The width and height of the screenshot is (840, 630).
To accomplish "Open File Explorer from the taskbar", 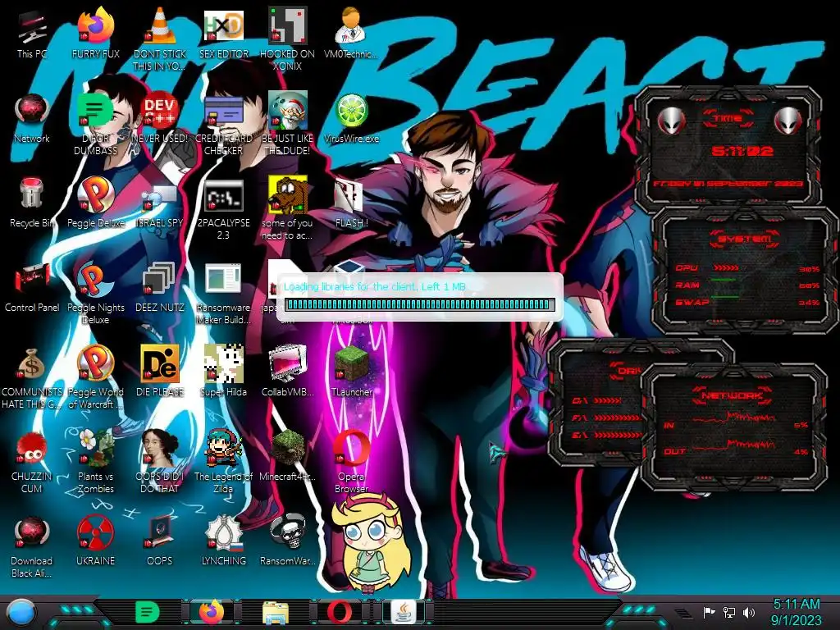I will [276, 613].
